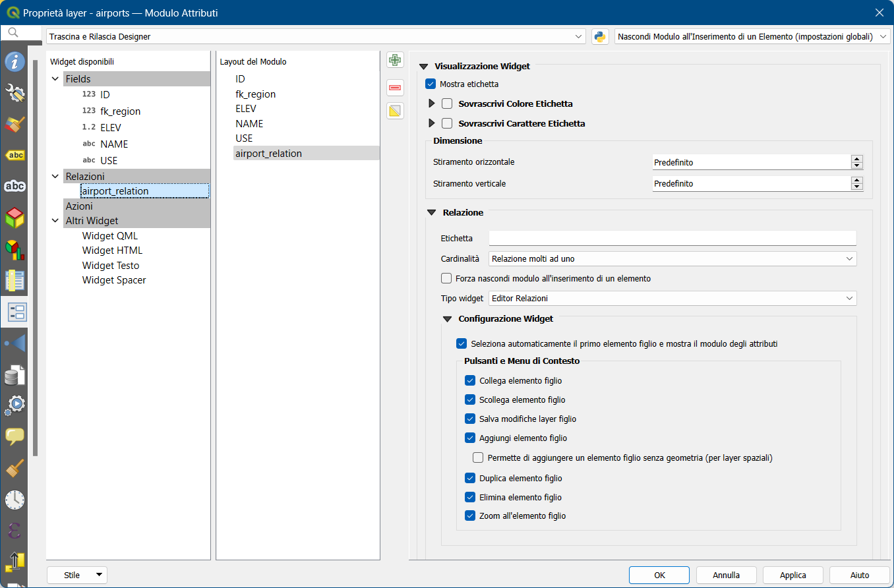This screenshot has height=588, width=894.
Task: Select Widget QML in available widgets
Action: [110, 236]
